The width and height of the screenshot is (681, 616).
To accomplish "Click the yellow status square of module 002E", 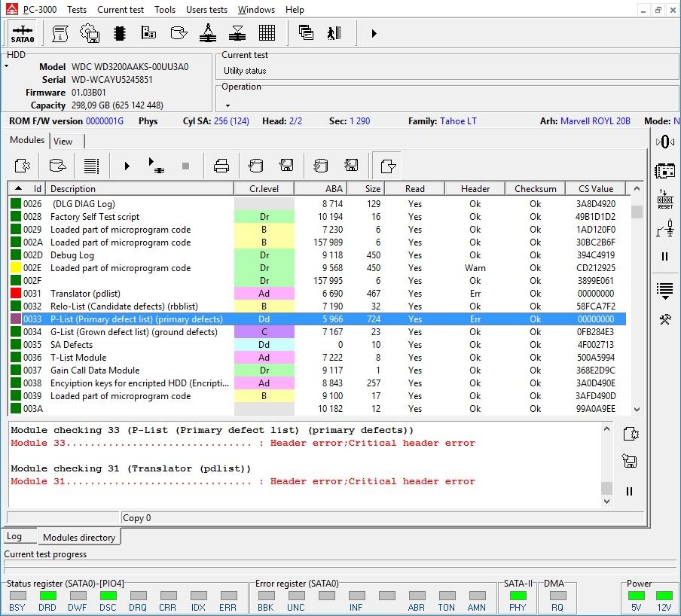I will [x=16, y=268].
